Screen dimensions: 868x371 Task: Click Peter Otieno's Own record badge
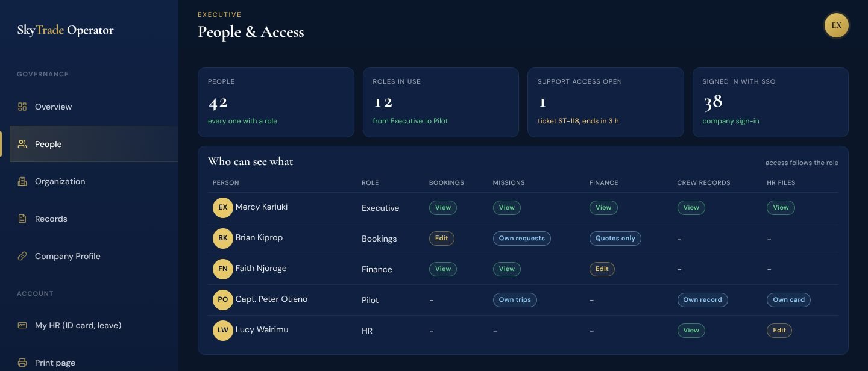coord(703,299)
